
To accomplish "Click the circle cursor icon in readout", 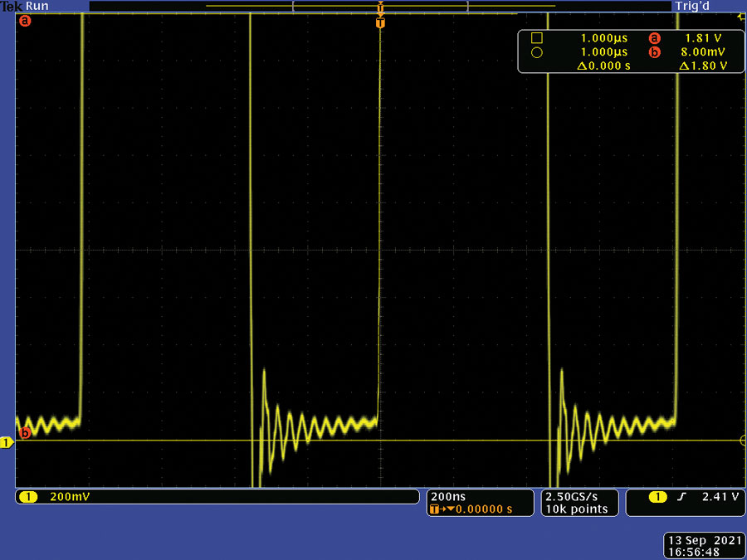I will point(537,52).
